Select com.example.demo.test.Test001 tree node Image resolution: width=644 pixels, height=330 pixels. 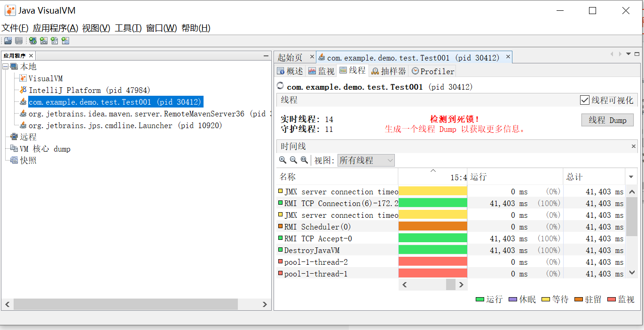pyautogui.click(x=116, y=102)
